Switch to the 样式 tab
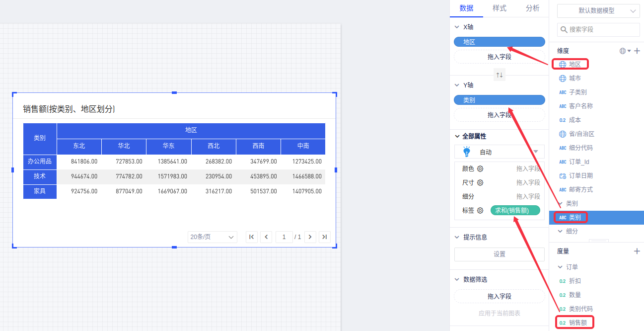Screen dimensions: 644x331 coord(499,8)
